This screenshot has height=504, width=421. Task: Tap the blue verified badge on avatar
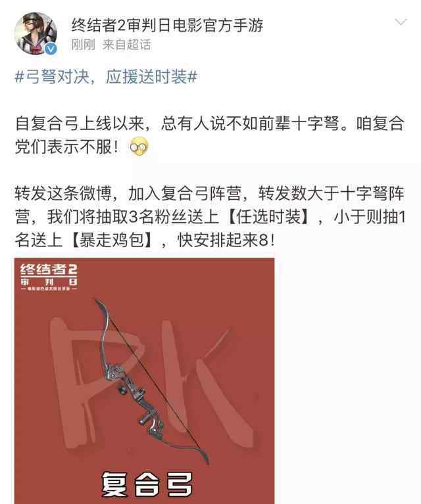coord(50,49)
